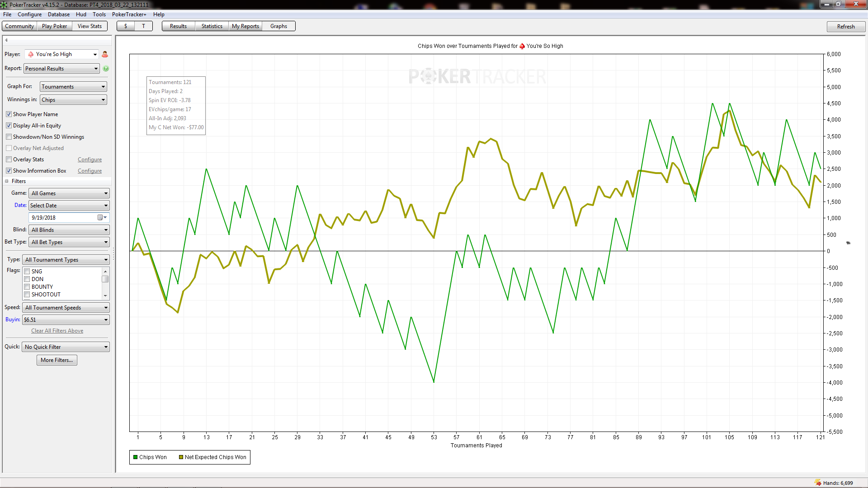The image size is (868, 488).
Task: Click the hands count icon in the status bar
Action: point(818,483)
